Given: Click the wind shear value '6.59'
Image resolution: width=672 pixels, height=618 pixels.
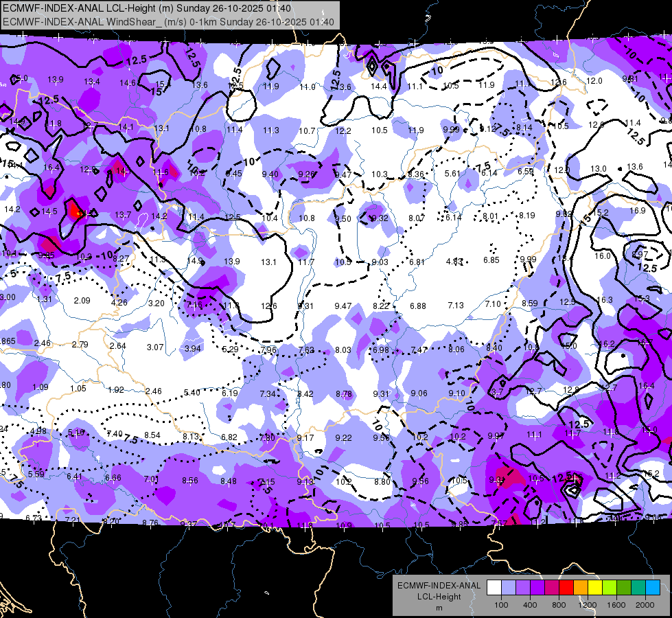Looking at the screenshot, I should (x=525, y=172).
